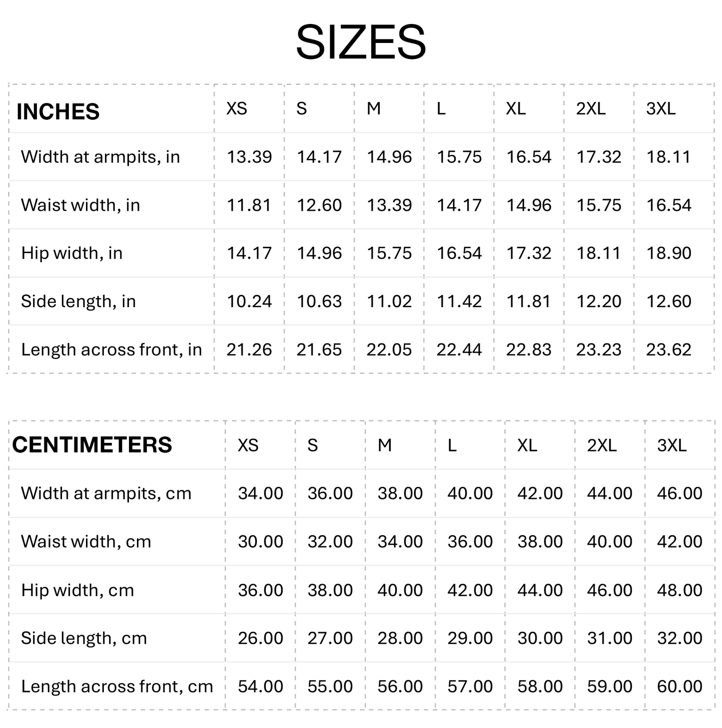The width and height of the screenshot is (722, 728).
Task: Select the 60.00 front length value for 3XL
Action: click(680, 687)
